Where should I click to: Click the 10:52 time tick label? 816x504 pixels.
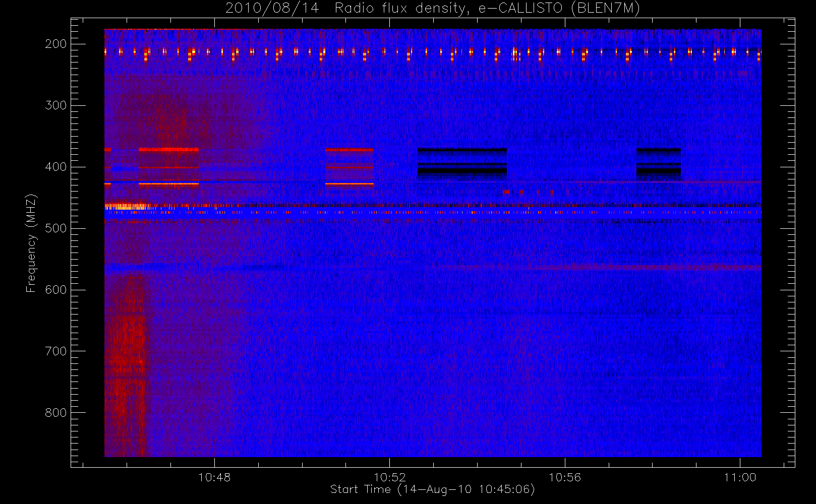(x=390, y=477)
